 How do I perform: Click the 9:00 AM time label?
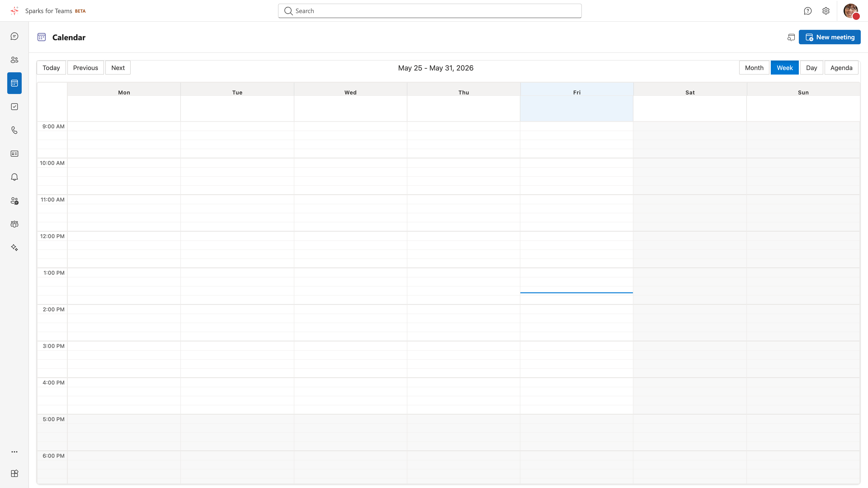(x=53, y=126)
